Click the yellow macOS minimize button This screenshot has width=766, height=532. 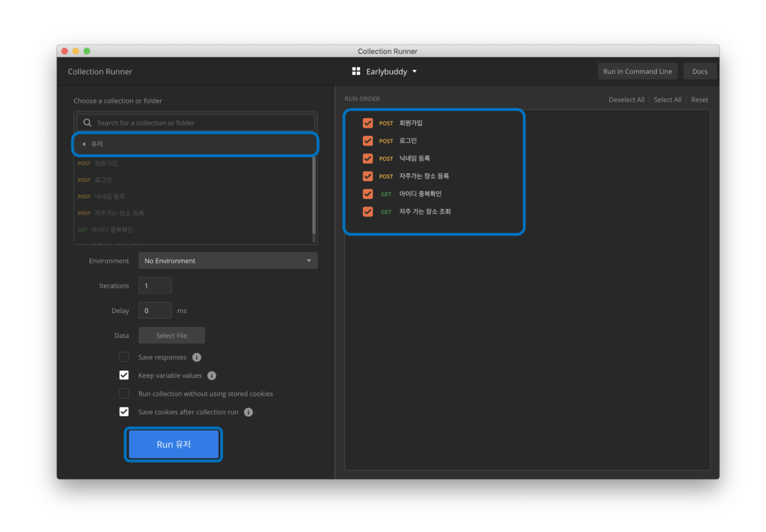coord(76,51)
